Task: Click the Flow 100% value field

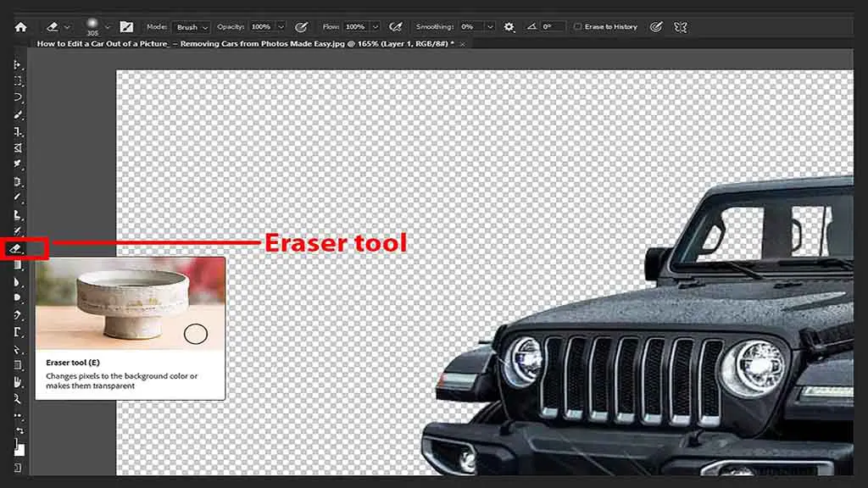Action: pos(357,26)
